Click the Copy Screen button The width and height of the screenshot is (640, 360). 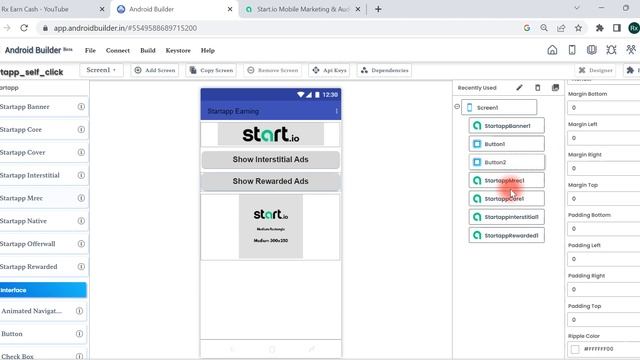[x=211, y=70]
